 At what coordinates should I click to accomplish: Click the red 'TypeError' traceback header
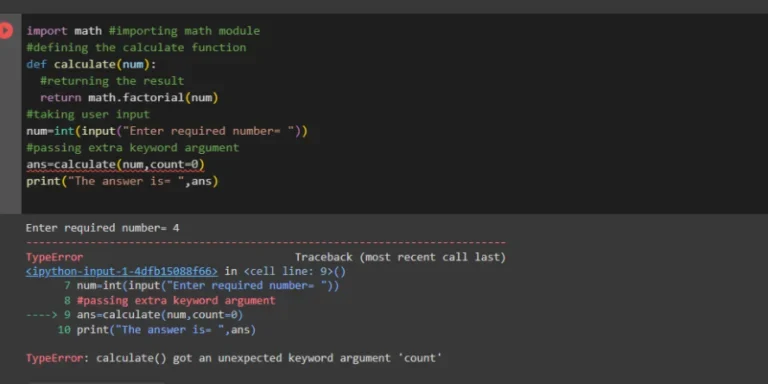coord(54,257)
